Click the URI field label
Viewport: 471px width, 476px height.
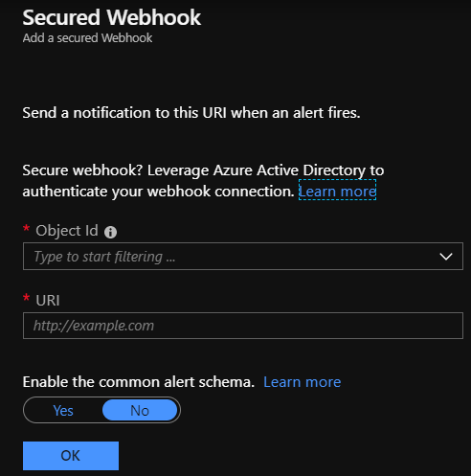(x=48, y=301)
